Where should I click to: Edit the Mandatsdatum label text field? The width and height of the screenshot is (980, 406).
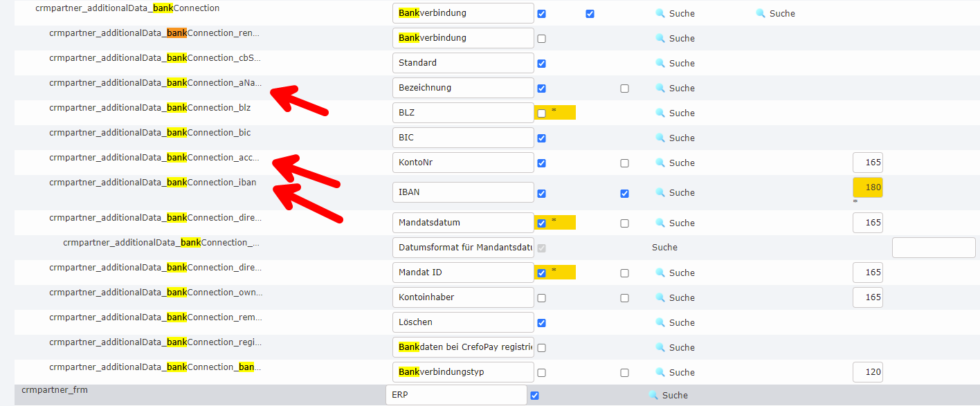click(x=462, y=223)
